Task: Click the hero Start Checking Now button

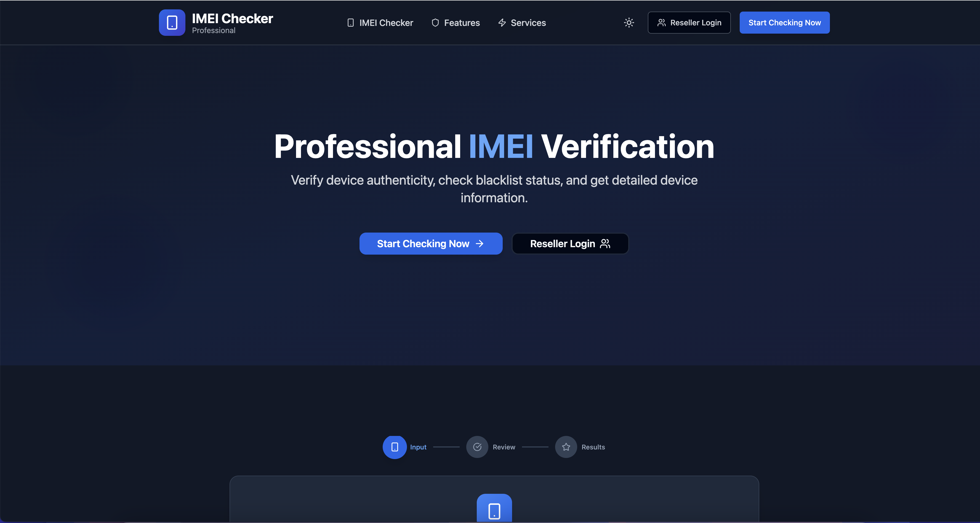Action: click(x=430, y=244)
